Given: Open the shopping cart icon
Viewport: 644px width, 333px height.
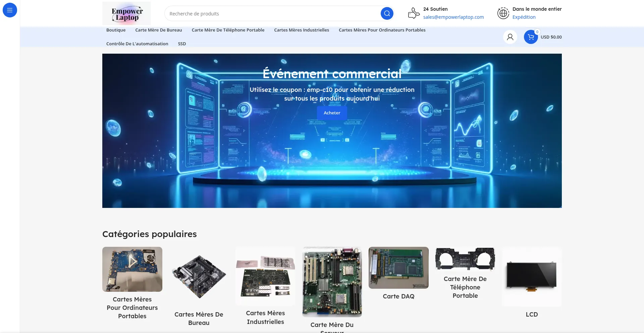Looking at the screenshot, I should (531, 37).
